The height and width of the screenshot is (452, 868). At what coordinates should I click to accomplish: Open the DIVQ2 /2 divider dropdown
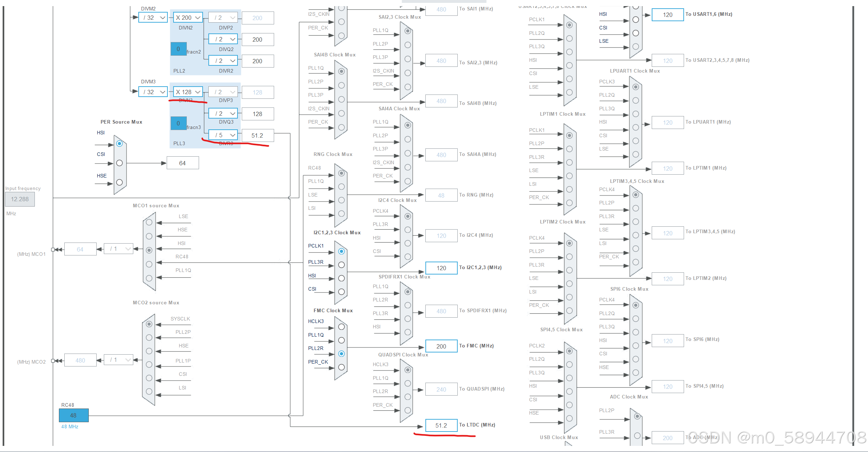[x=223, y=39]
